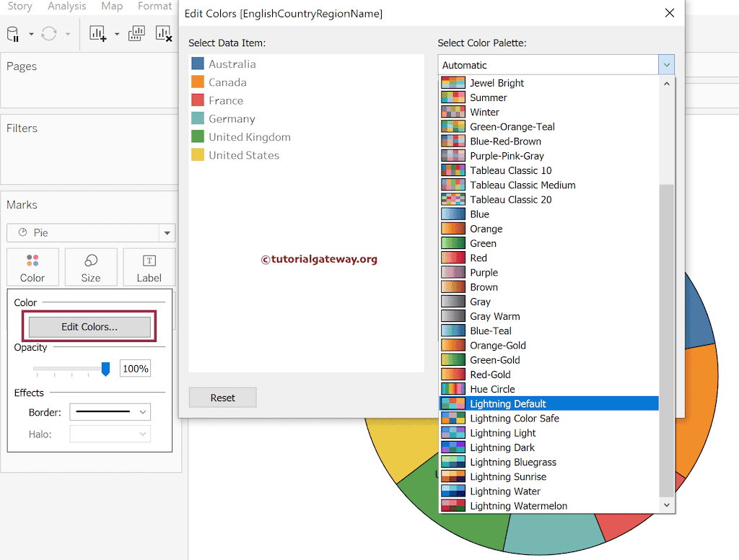Screen dimensions: 739x560
Task: Choose the Hue Circle palette thumbnail
Action: pos(453,389)
